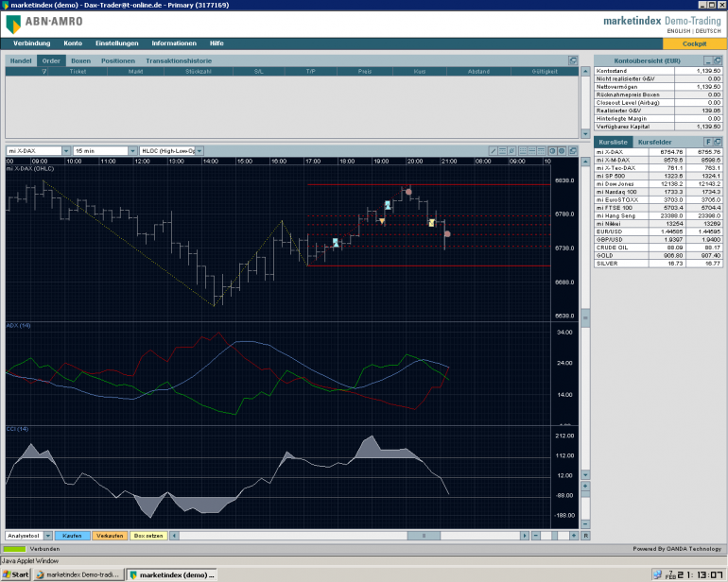Click the filter icon in the Order table header

point(43,71)
